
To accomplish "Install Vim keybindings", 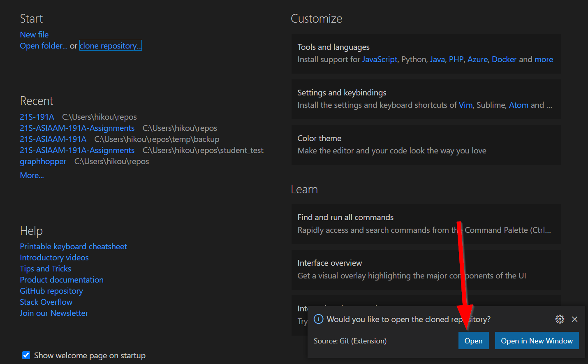I will tap(465, 105).
